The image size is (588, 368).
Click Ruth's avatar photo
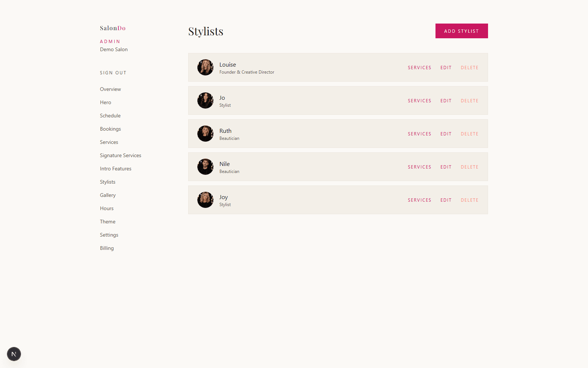(205, 134)
